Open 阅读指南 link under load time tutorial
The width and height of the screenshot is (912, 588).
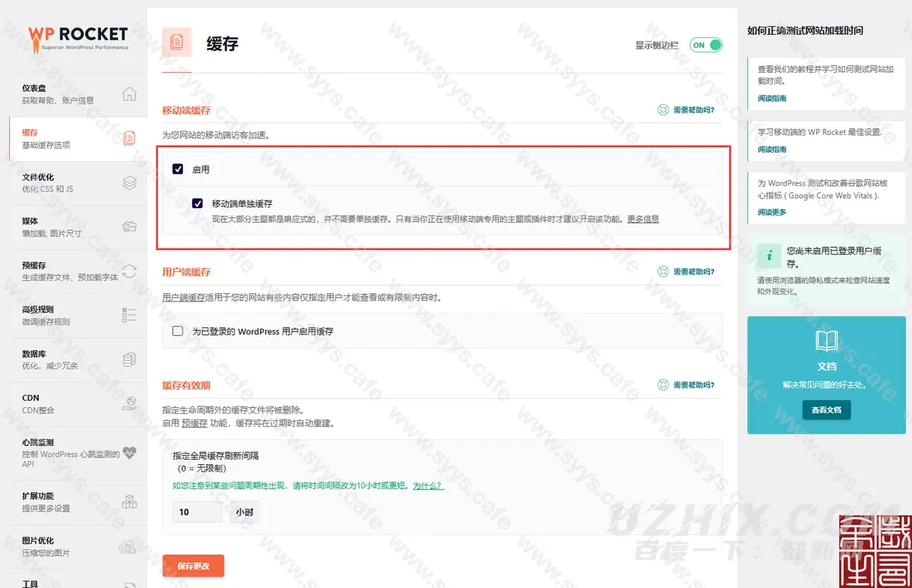[x=772, y=98]
